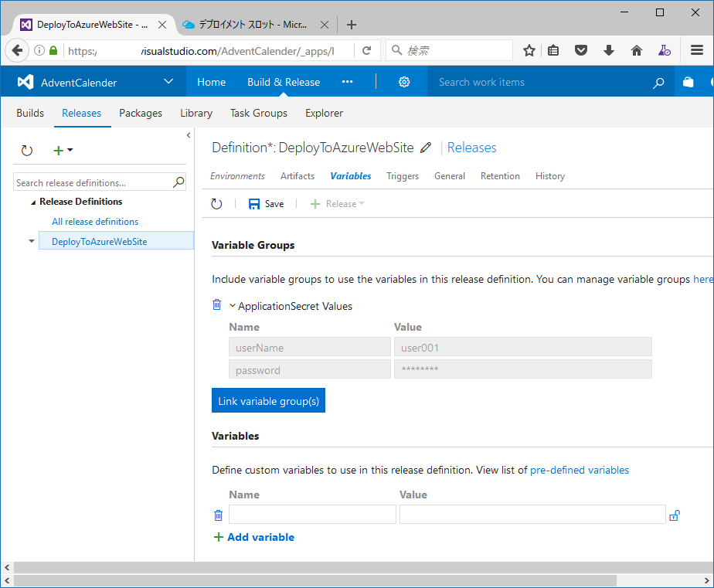The height and width of the screenshot is (588, 714).
Task: Open bookmarks list icon in Firefox toolbar
Action: tap(553, 50)
